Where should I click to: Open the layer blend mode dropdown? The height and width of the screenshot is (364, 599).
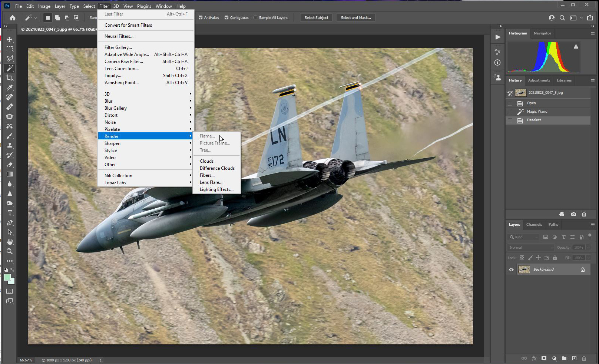pos(530,247)
